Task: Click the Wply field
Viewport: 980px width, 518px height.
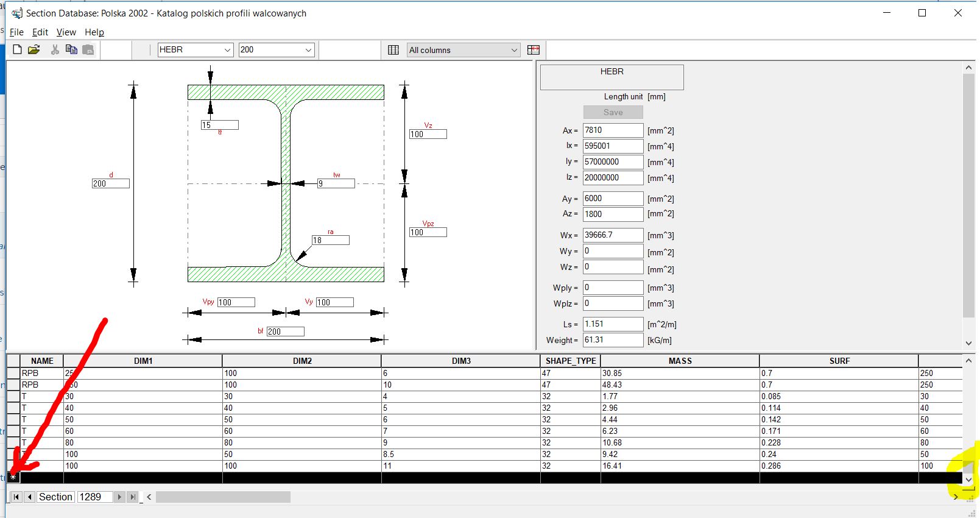Action: click(613, 288)
